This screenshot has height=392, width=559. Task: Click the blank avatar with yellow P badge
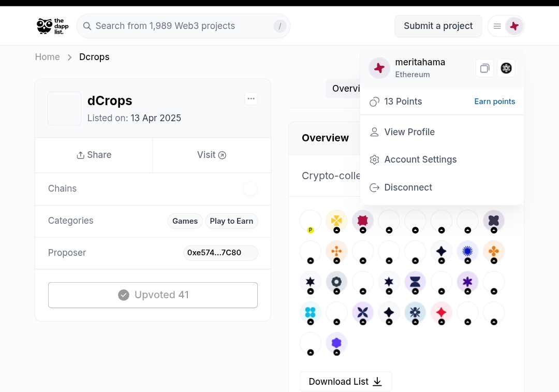(x=311, y=221)
